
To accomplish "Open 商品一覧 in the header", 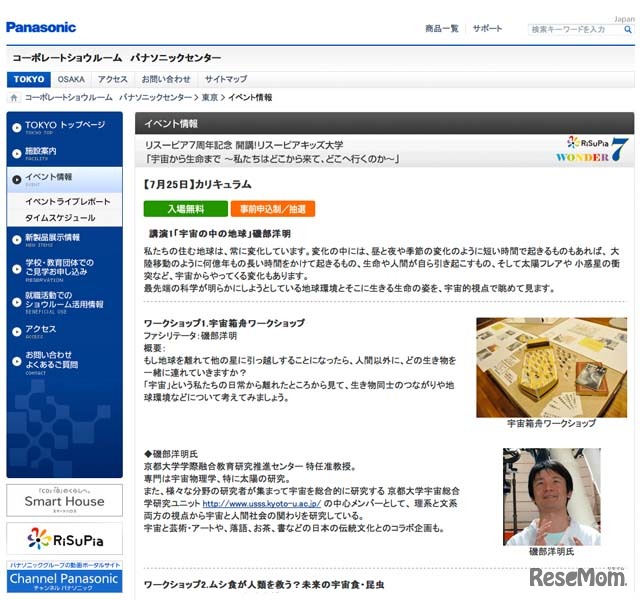I will click(442, 29).
